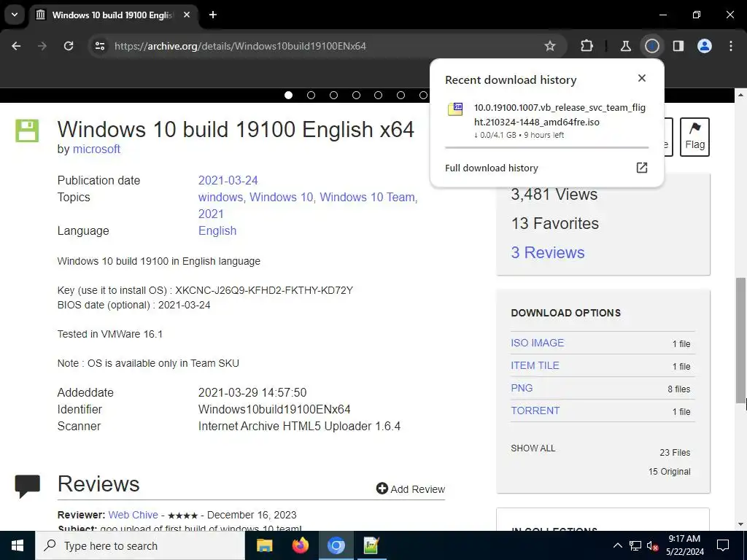Image resolution: width=747 pixels, height=560 pixels.
Task: Open the Chrome profile avatar
Action: 705,46
